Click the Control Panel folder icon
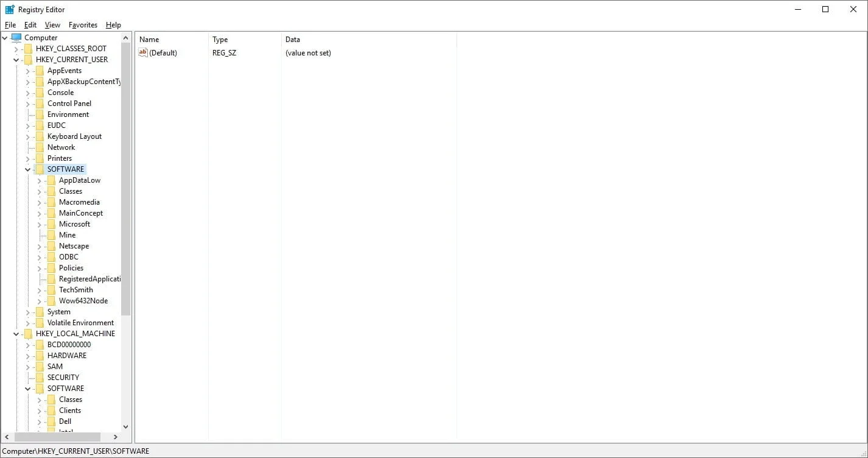The width and height of the screenshot is (868, 458). tap(40, 103)
